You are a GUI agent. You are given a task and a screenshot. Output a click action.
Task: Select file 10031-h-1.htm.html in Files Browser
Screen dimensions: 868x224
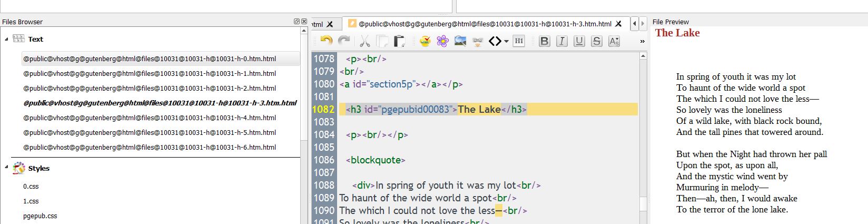(150, 73)
